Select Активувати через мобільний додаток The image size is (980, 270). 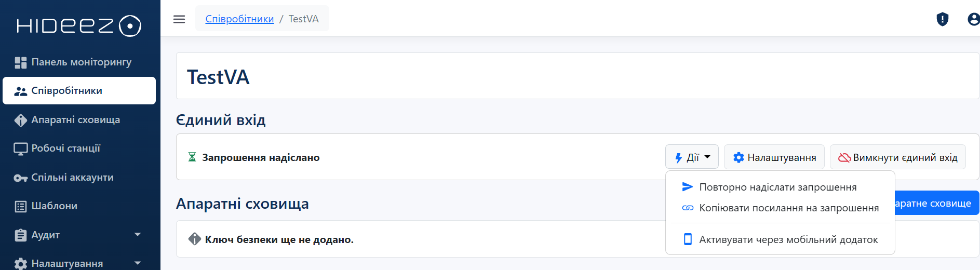(x=788, y=239)
